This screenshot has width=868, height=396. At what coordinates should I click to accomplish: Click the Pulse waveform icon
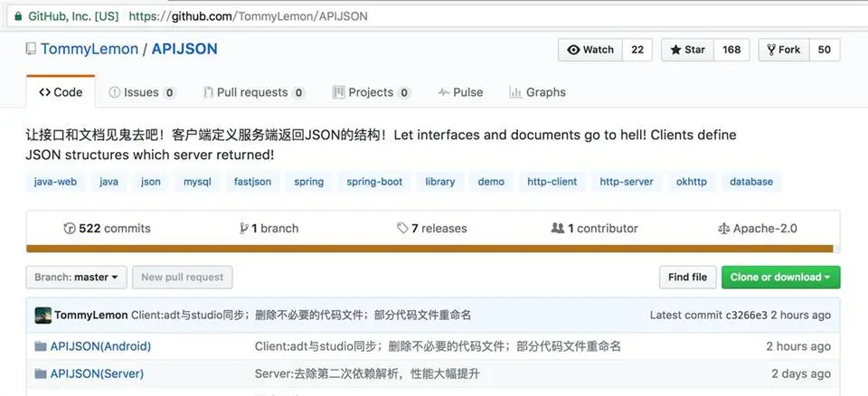click(x=443, y=92)
